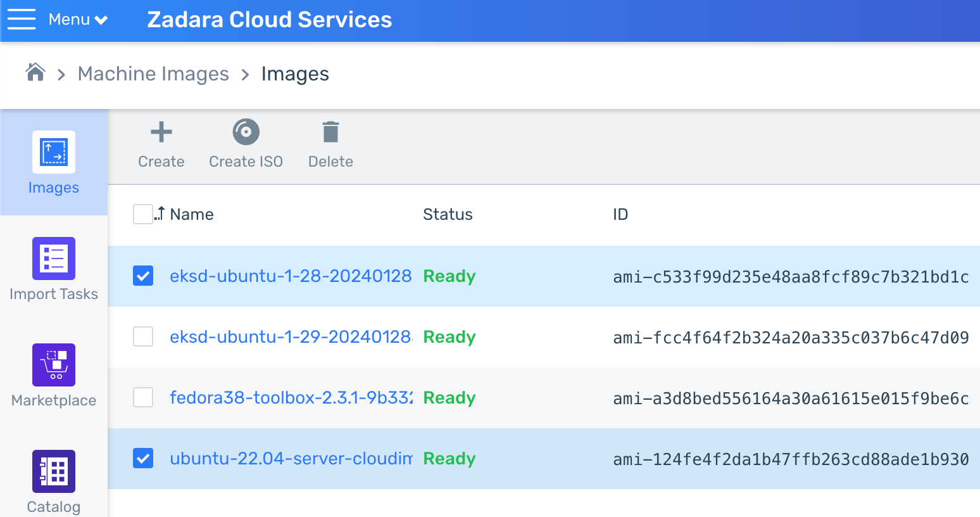The image size is (980, 517).
Task: Click the Status column header
Action: (x=448, y=214)
